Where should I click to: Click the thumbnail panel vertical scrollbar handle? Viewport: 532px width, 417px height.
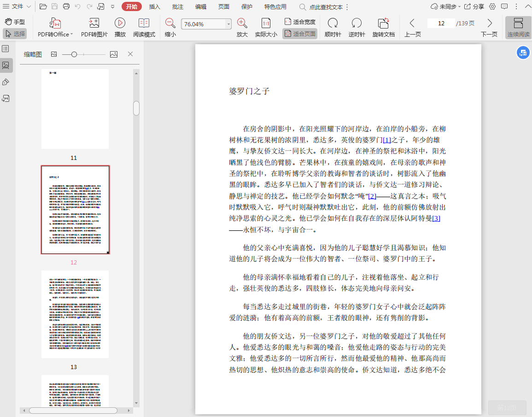click(136, 108)
